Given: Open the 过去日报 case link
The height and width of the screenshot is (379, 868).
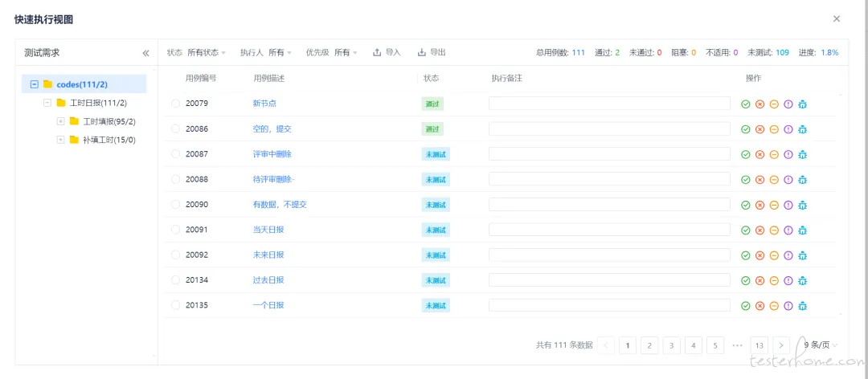Looking at the screenshot, I should click(268, 280).
